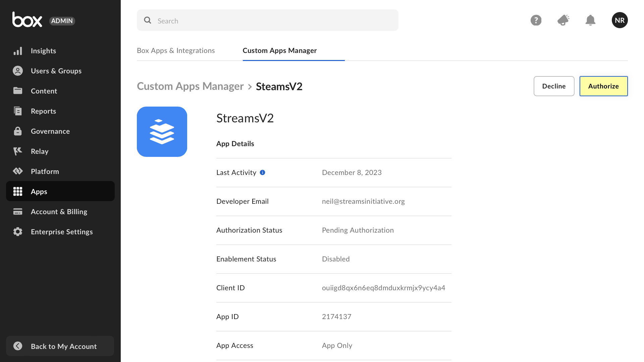Click the App Access label
Image resolution: width=644 pixels, height=362 pixels.
click(235, 345)
